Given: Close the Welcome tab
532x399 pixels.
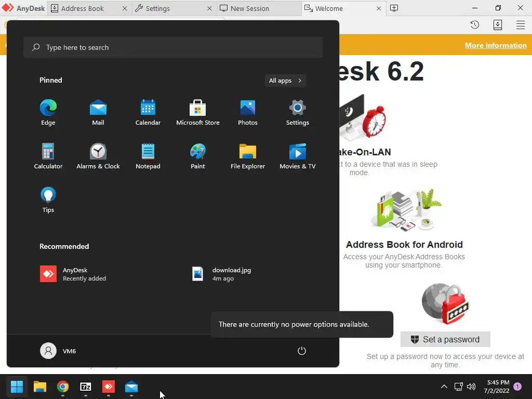Looking at the screenshot, I should click(379, 8).
